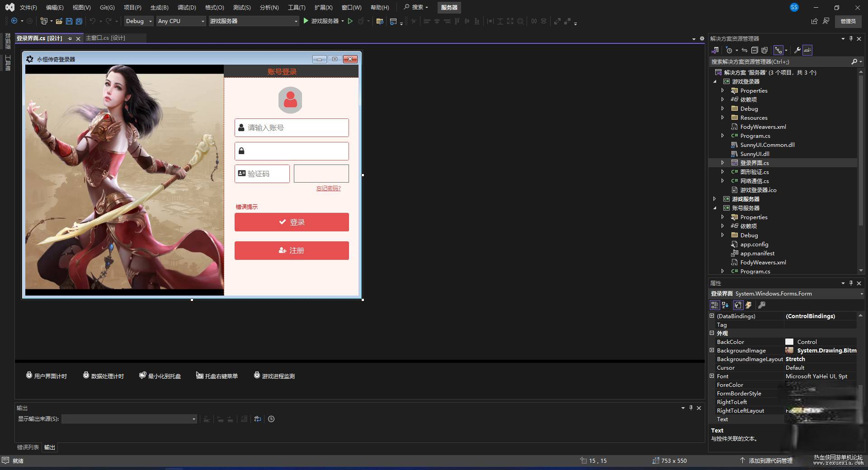Open the 搜索 search button in title bar
868x470 pixels.
pos(416,7)
